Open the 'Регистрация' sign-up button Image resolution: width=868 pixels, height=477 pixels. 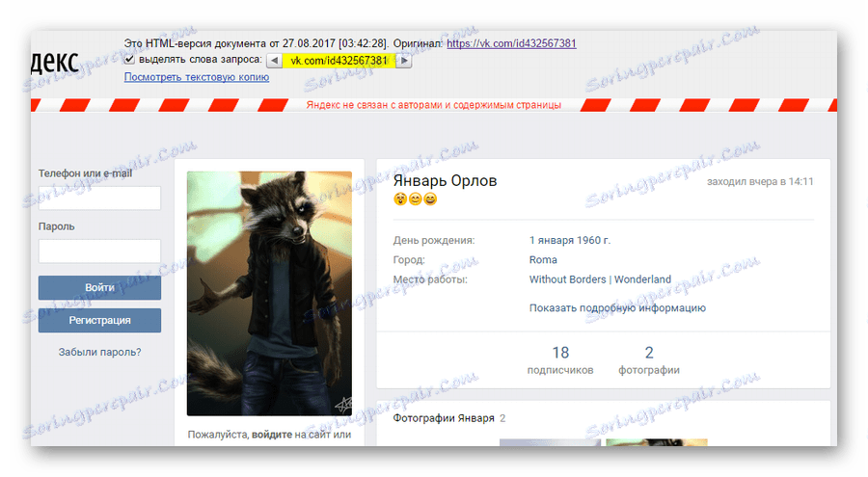click(99, 320)
